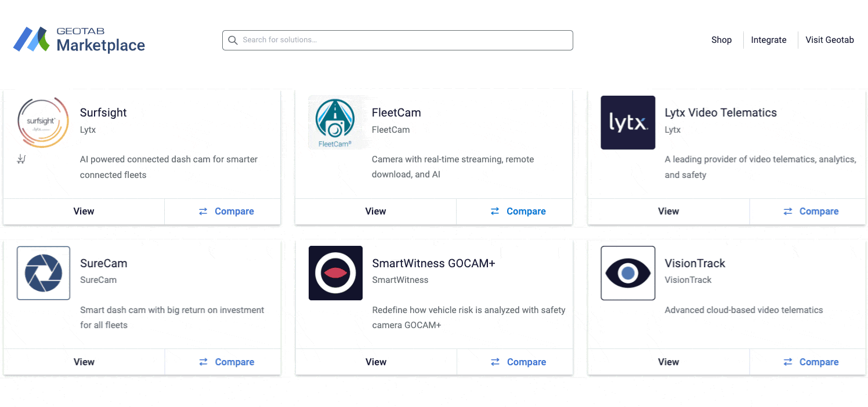Open the Lytx logo thumbnail
The width and height of the screenshot is (868, 407).
(628, 122)
